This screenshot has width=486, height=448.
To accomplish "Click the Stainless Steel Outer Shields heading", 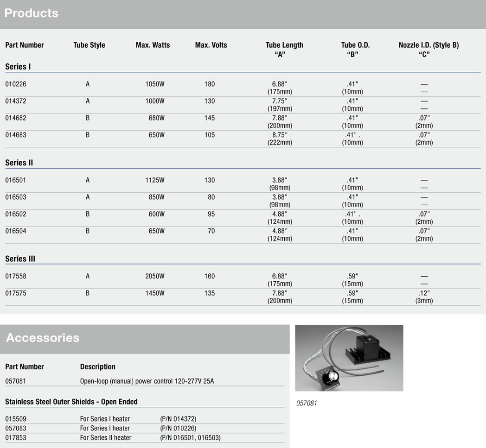I will (x=71, y=402).
